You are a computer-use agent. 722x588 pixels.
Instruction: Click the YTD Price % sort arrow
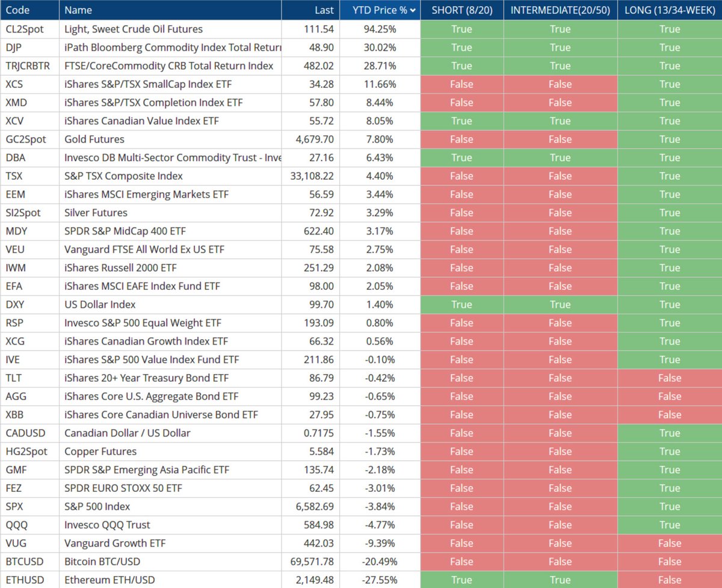click(x=413, y=10)
